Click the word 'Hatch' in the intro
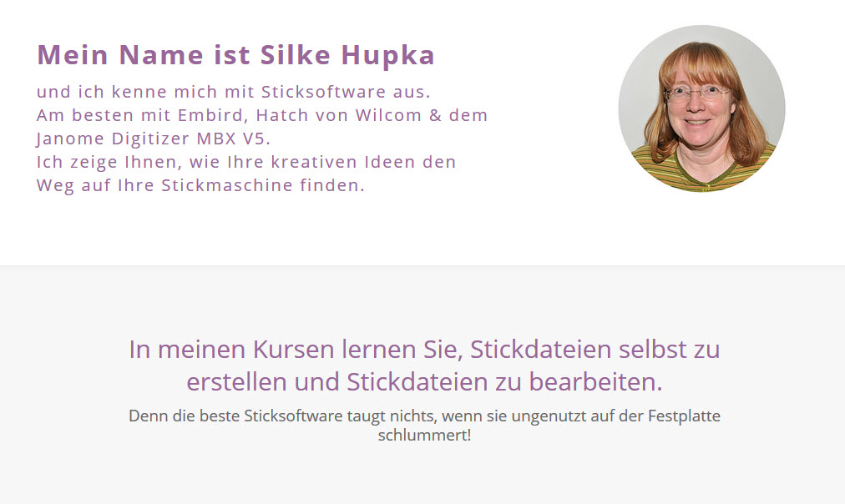 282,115
